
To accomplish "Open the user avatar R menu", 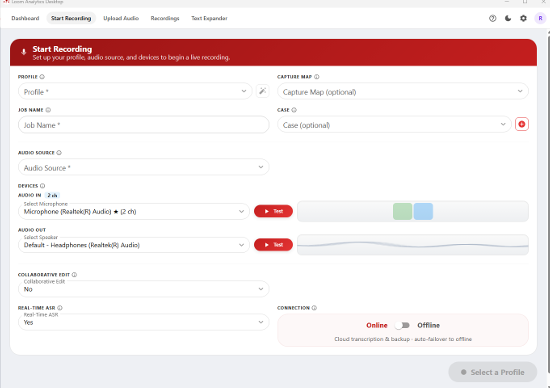I will click(540, 18).
